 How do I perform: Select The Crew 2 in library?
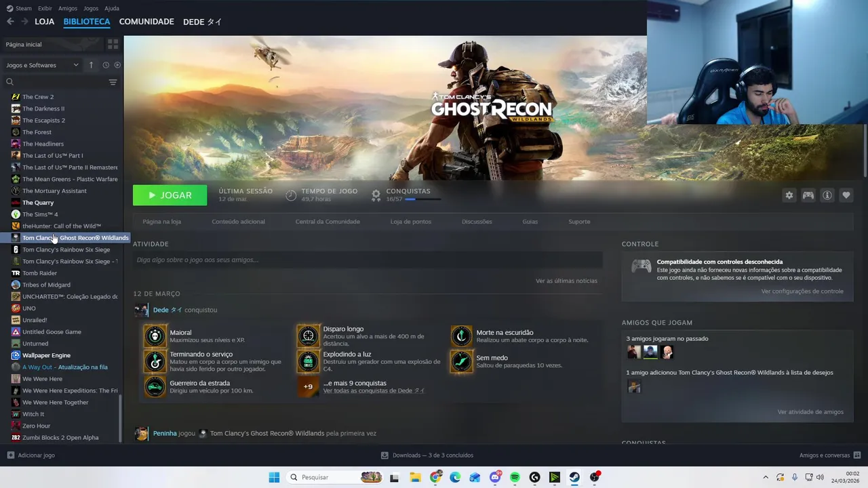38,97
